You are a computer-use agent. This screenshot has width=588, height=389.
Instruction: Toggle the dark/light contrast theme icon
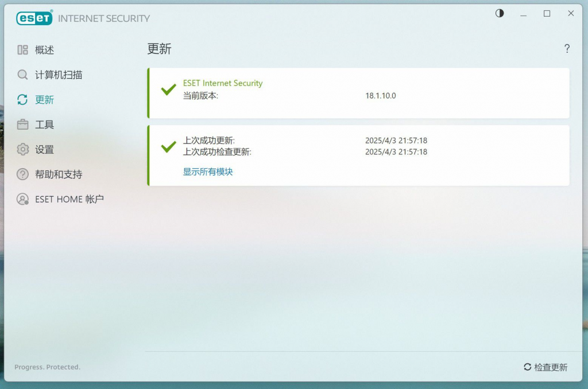500,13
